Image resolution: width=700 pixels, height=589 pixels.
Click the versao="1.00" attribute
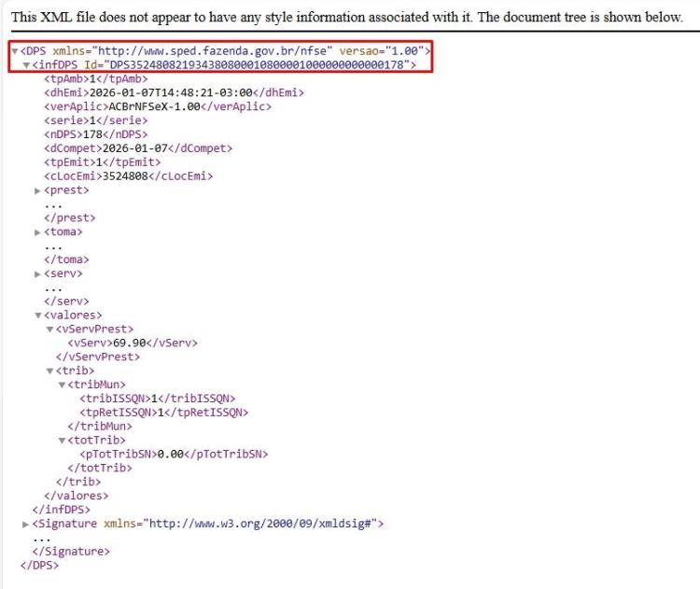click(382, 51)
